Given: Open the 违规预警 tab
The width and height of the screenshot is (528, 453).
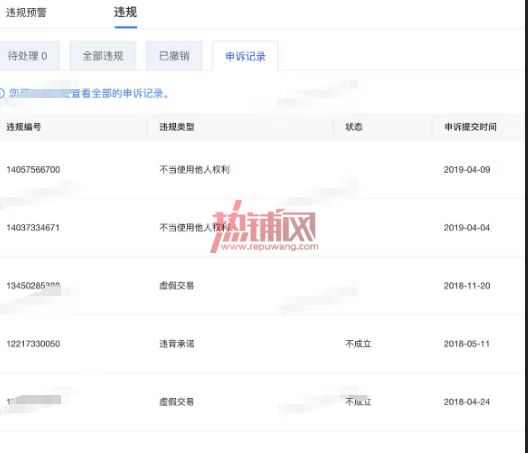Looking at the screenshot, I should (x=26, y=12).
